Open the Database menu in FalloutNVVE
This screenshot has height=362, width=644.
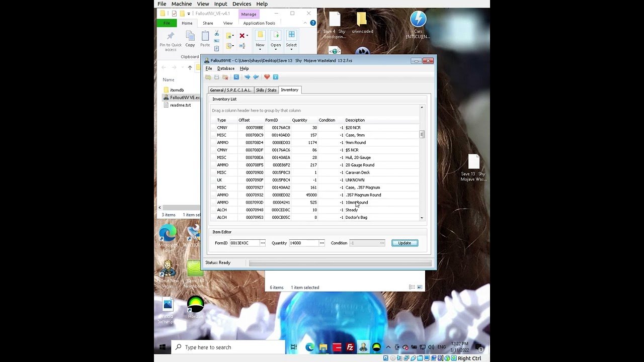226,68
